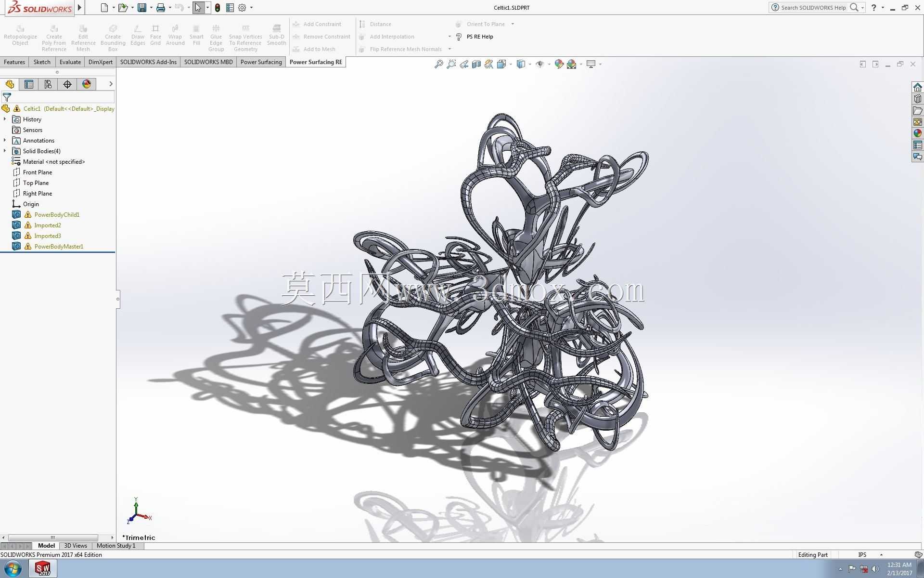Image resolution: width=924 pixels, height=578 pixels.
Task: Open the unit system dropdown arrow beside IPS
Action: click(x=881, y=555)
